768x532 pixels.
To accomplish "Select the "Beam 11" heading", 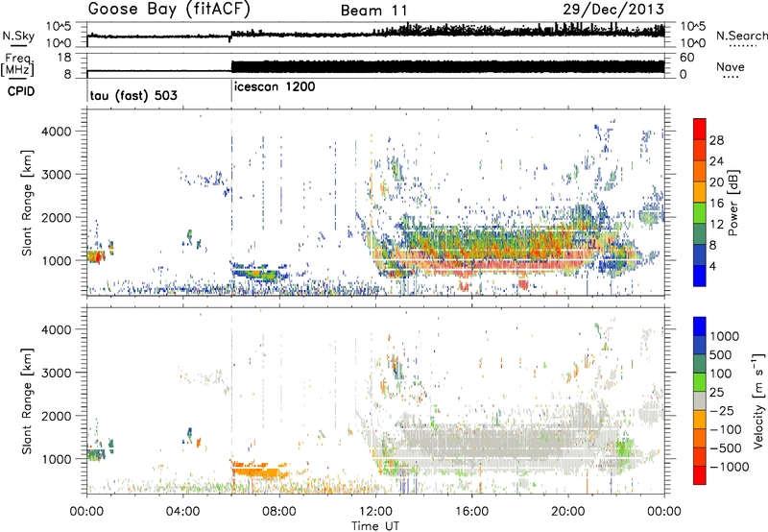I will pos(374,11).
